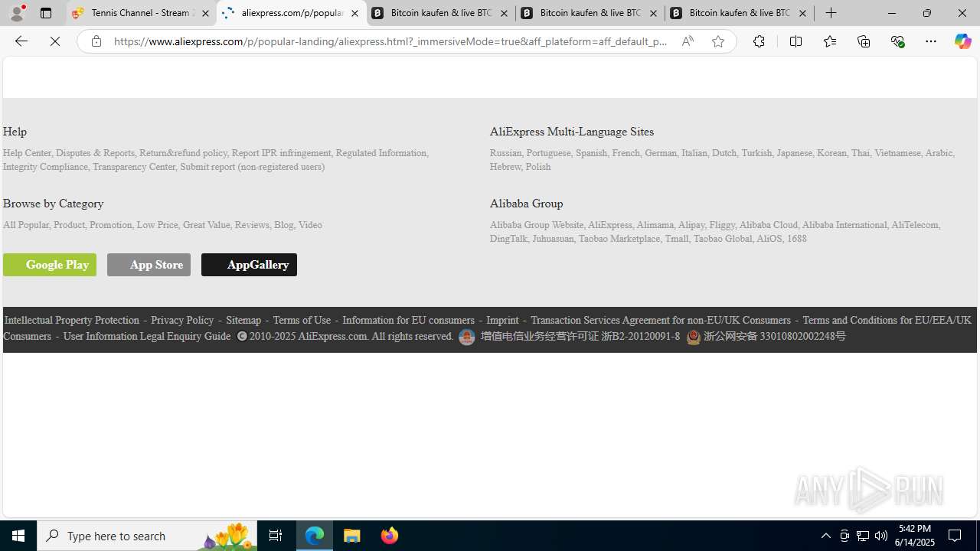Switch to Polish language site
Image resolution: width=980 pixels, height=551 pixels.
coord(537,167)
